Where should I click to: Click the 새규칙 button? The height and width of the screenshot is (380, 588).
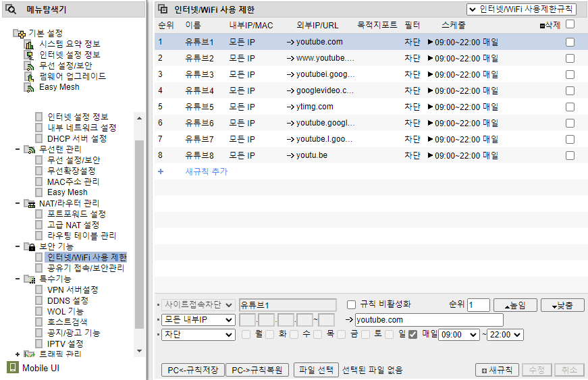point(497,370)
